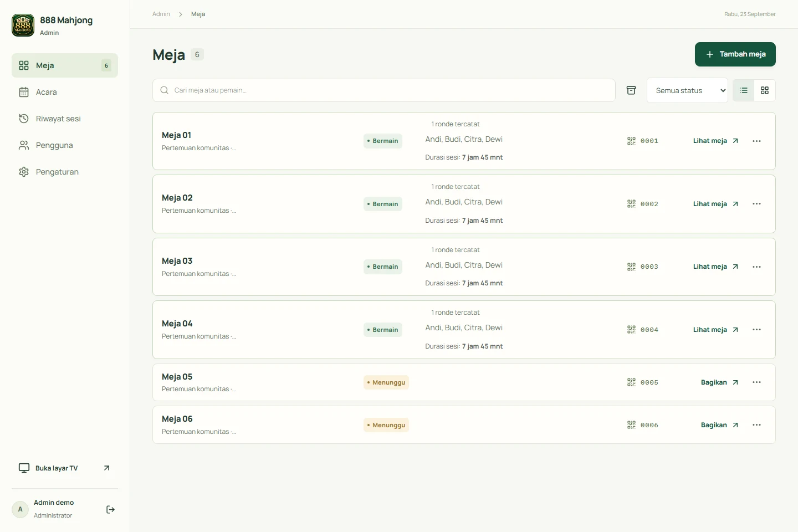Image resolution: width=798 pixels, height=532 pixels.
Task: Click Bagikan link for Meja 06
Action: coord(720,425)
